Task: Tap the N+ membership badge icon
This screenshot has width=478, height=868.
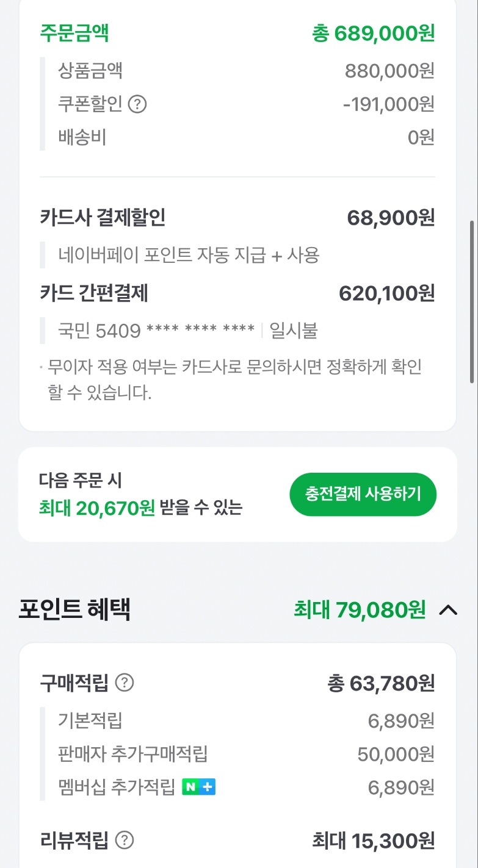Action: pyautogui.click(x=198, y=787)
